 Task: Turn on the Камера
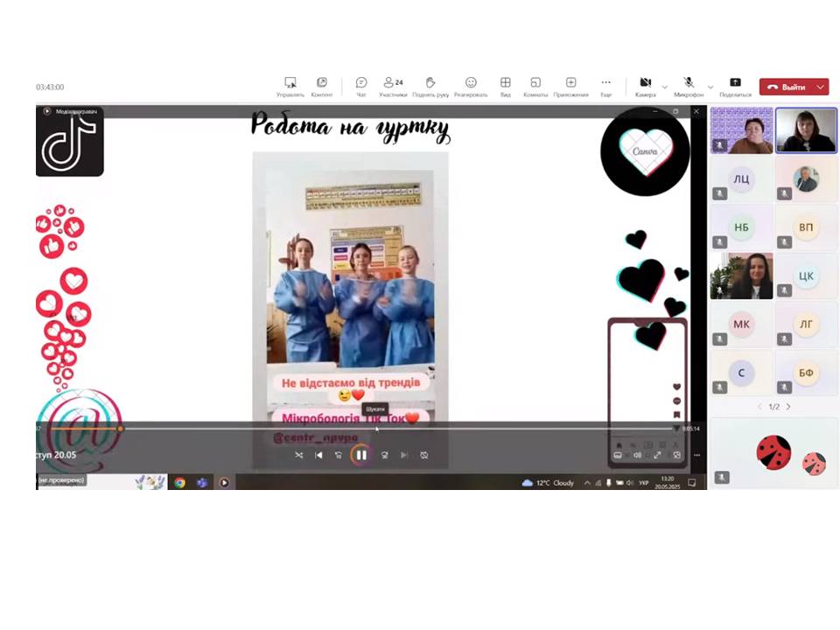[646, 87]
